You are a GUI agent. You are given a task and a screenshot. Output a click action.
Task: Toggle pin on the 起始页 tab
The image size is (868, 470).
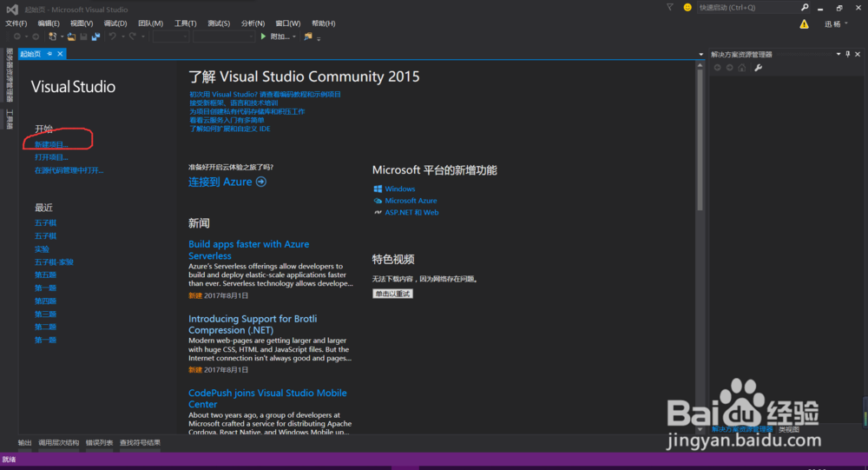coord(49,54)
